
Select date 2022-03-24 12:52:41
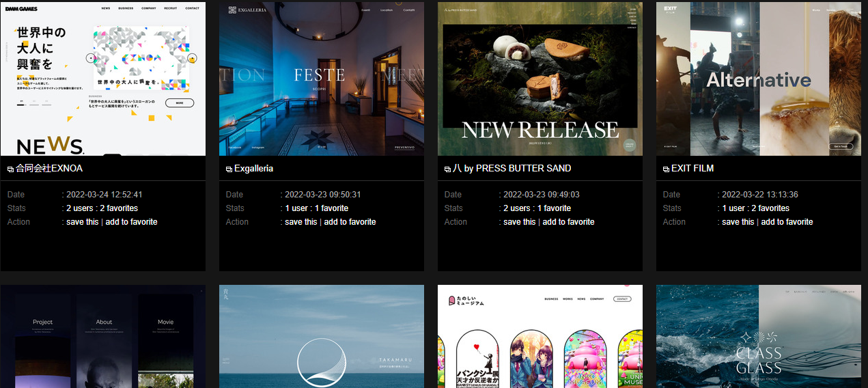(x=104, y=195)
